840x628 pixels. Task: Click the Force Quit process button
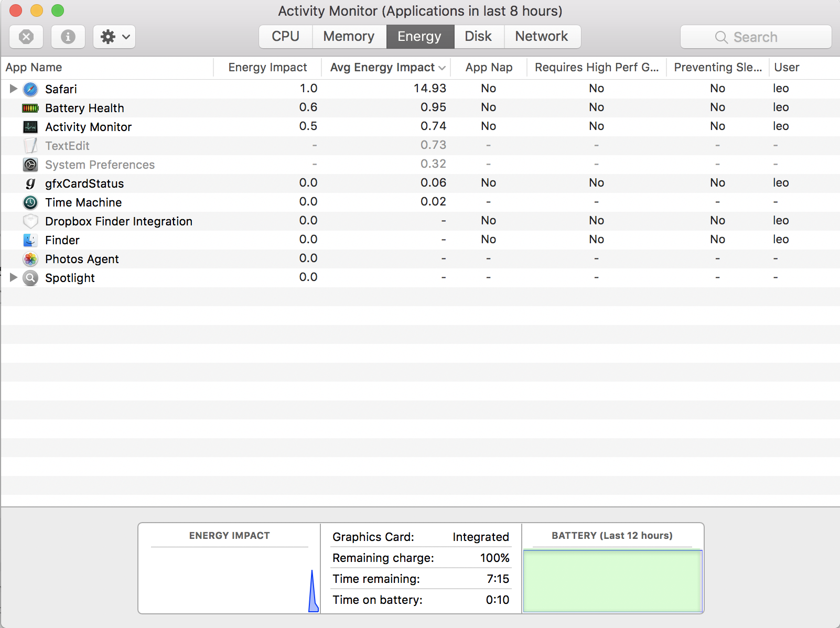pos(26,37)
